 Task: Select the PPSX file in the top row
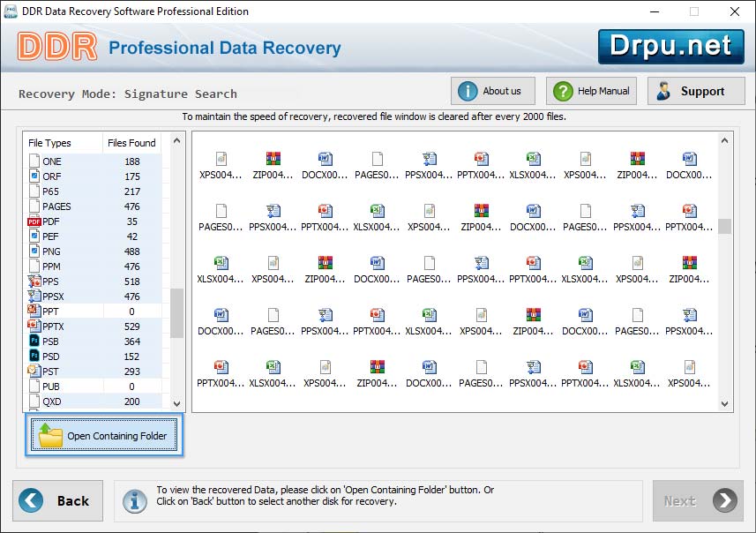pos(429,166)
